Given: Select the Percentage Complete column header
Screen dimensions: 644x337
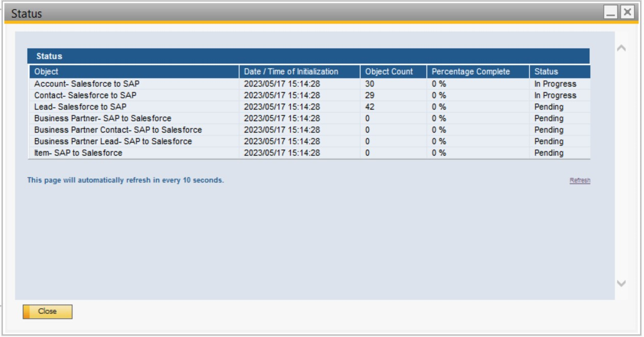Looking at the screenshot, I should pos(470,72).
